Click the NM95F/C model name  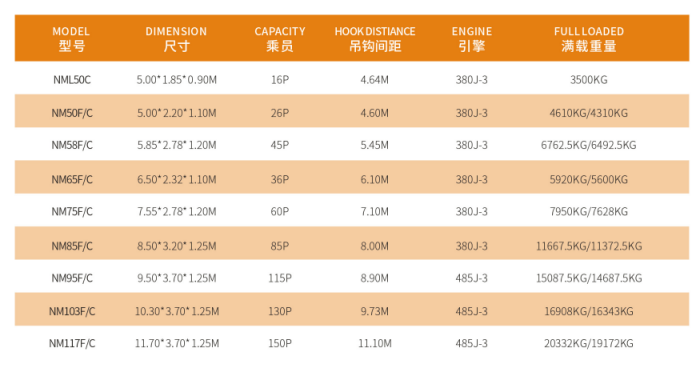click(72, 278)
